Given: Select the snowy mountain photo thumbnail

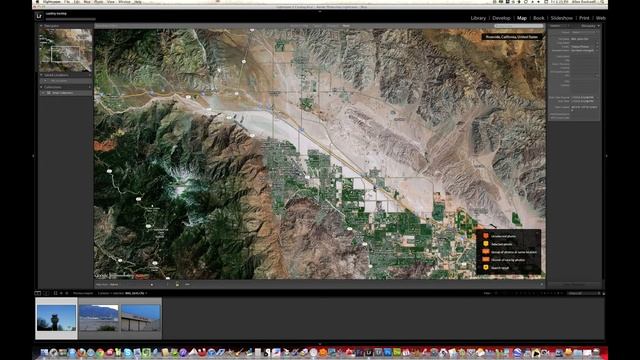Looking at the screenshot, I should 99,318.
